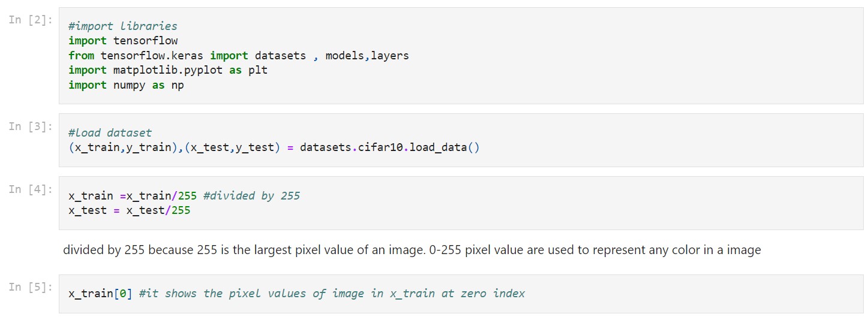
Task: Place cursor on "import numpy as np" line
Action: click(x=126, y=85)
